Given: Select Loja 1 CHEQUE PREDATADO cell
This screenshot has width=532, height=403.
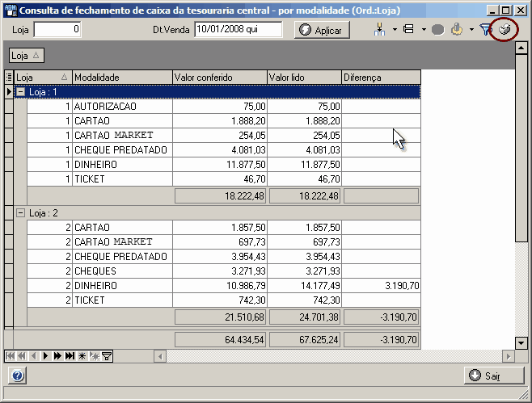Looking at the screenshot, I should coord(122,149).
